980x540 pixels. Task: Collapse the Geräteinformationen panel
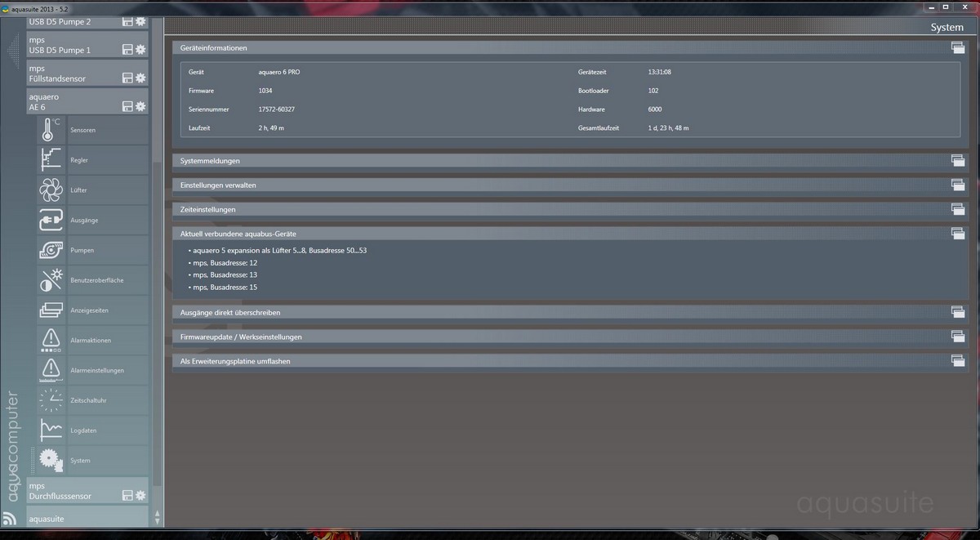click(x=957, y=48)
